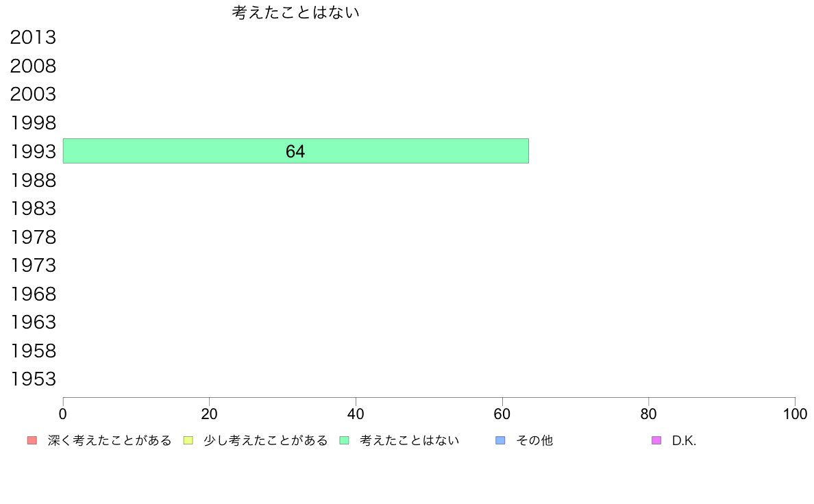Viewport: 814px width, 504px height.
Task: Click the 100 tick on x-axis
Action: coord(795,414)
